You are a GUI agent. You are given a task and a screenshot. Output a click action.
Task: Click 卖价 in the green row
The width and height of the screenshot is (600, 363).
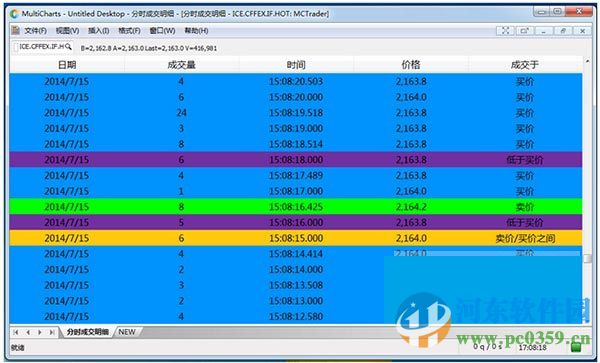pyautogui.click(x=525, y=207)
